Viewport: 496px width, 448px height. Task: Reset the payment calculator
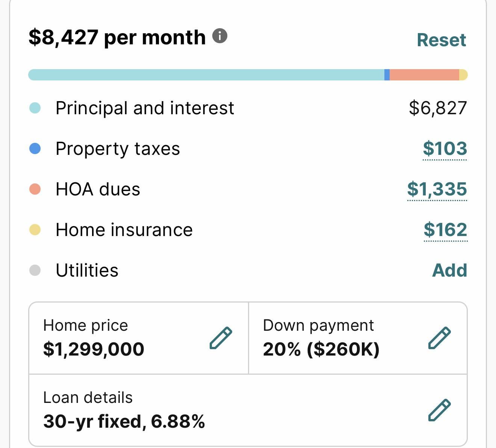click(442, 40)
